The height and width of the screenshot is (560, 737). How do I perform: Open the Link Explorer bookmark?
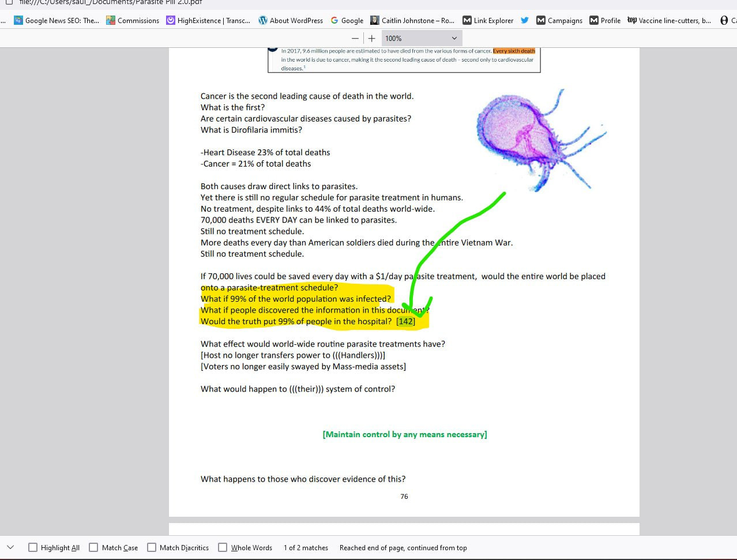tap(488, 20)
